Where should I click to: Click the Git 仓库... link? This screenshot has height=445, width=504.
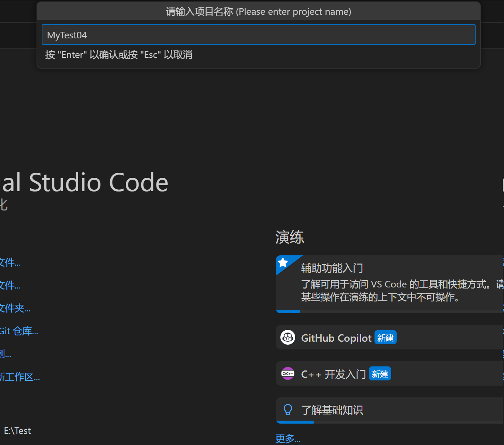[x=19, y=331]
